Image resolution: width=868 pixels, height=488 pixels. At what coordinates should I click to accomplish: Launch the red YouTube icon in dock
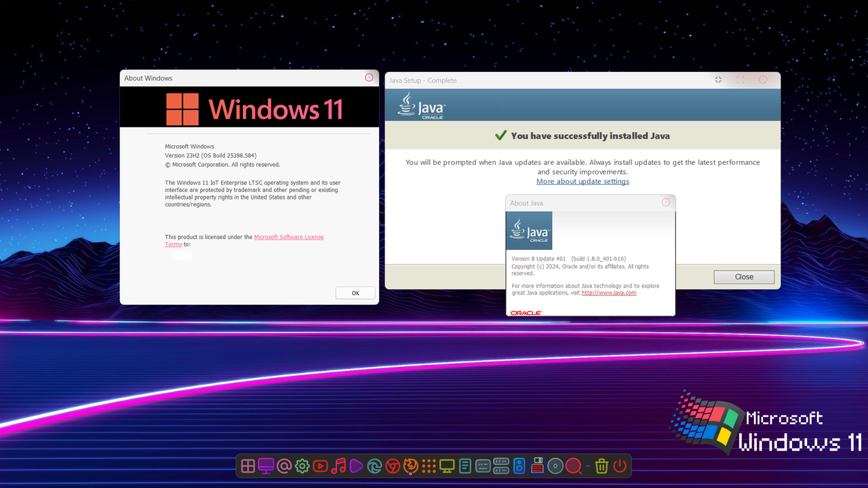point(320,466)
